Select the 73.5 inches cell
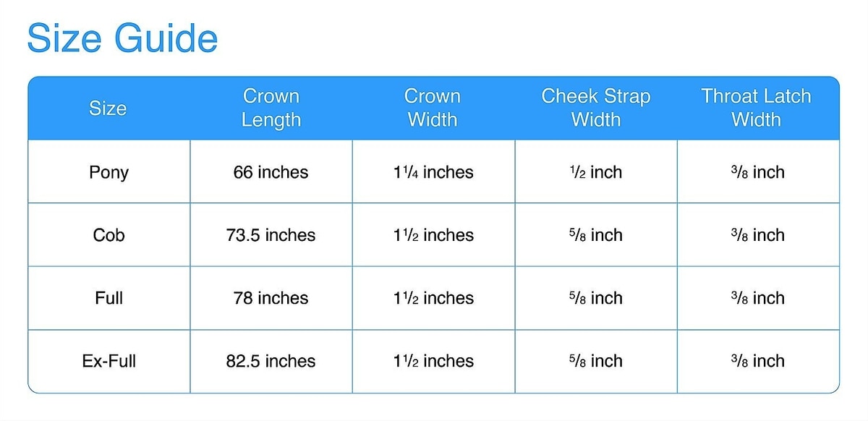 tap(271, 235)
